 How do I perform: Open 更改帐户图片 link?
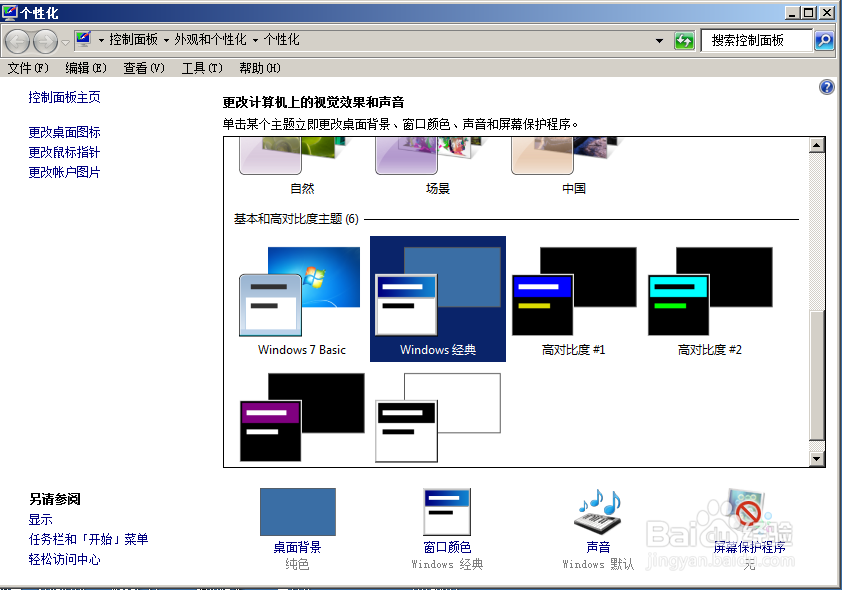coord(64,172)
